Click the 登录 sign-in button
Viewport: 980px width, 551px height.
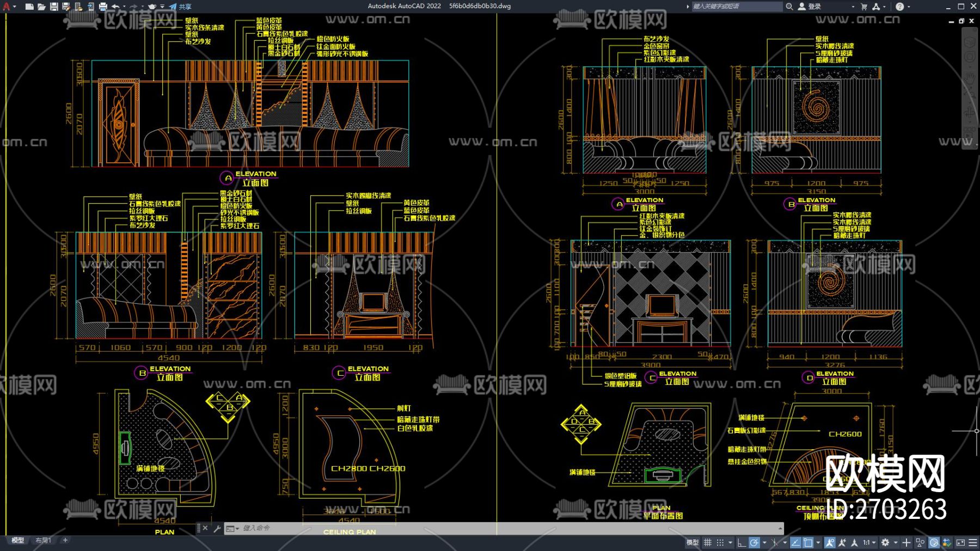[810, 7]
